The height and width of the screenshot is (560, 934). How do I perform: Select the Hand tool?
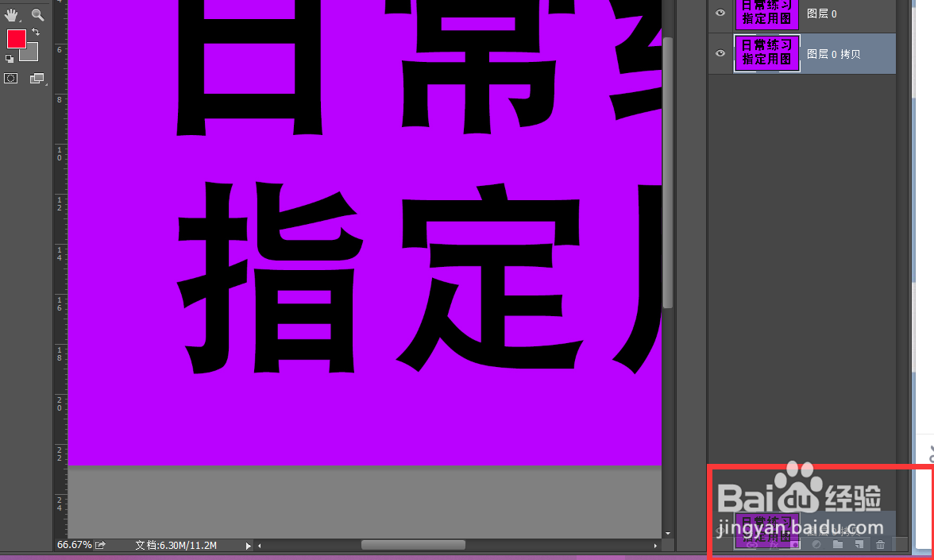[11, 14]
